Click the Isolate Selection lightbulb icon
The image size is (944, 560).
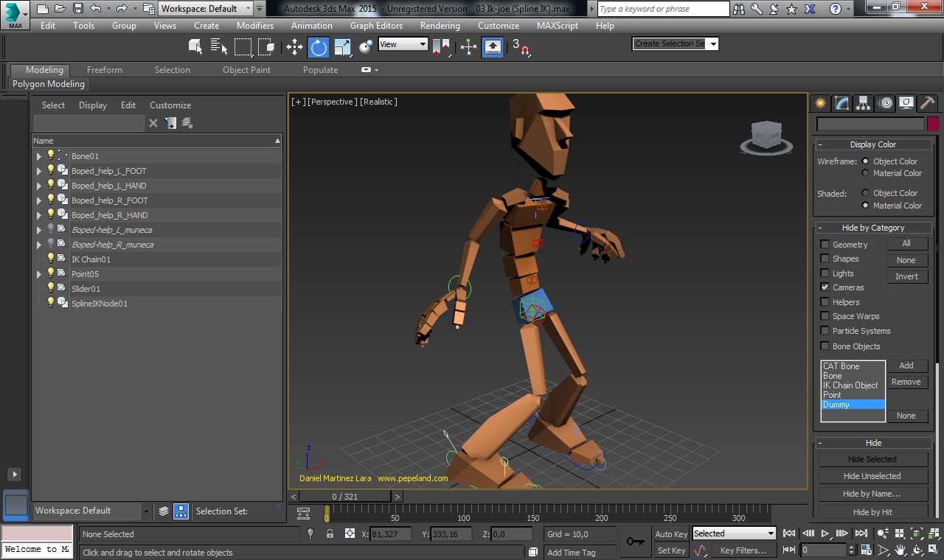(x=310, y=533)
